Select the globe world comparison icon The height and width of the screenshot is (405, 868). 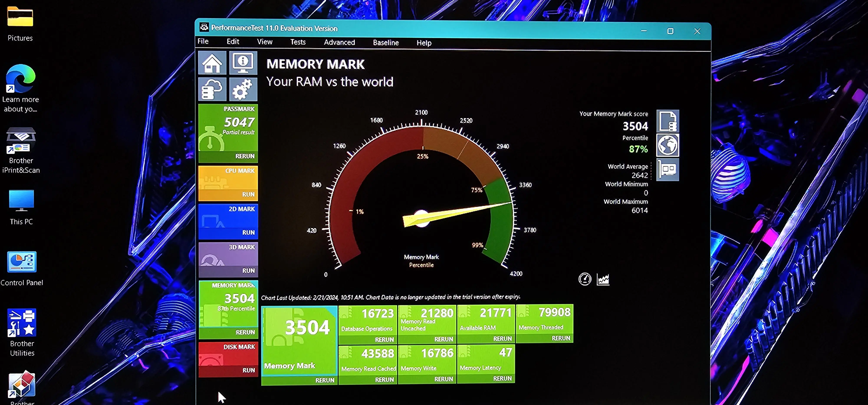tap(667, 145)
